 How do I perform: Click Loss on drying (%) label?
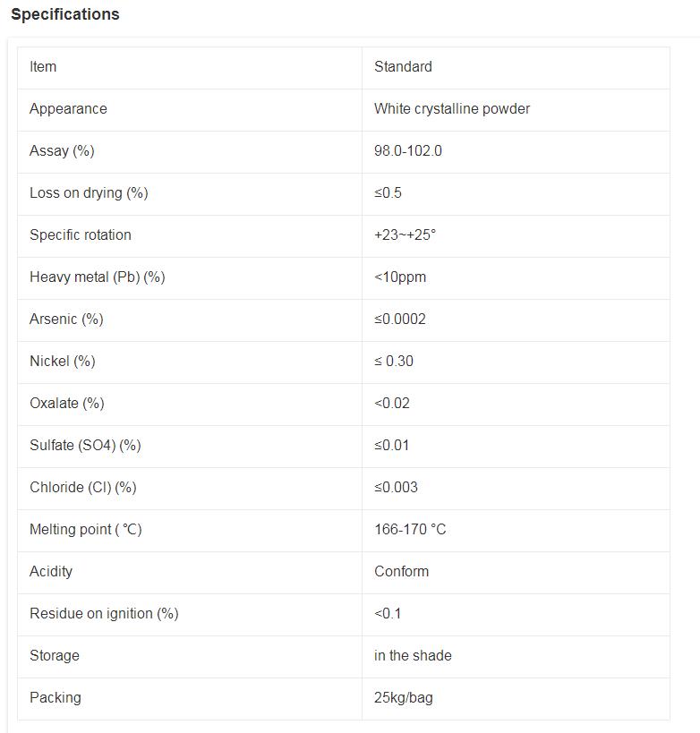(89, 192)
